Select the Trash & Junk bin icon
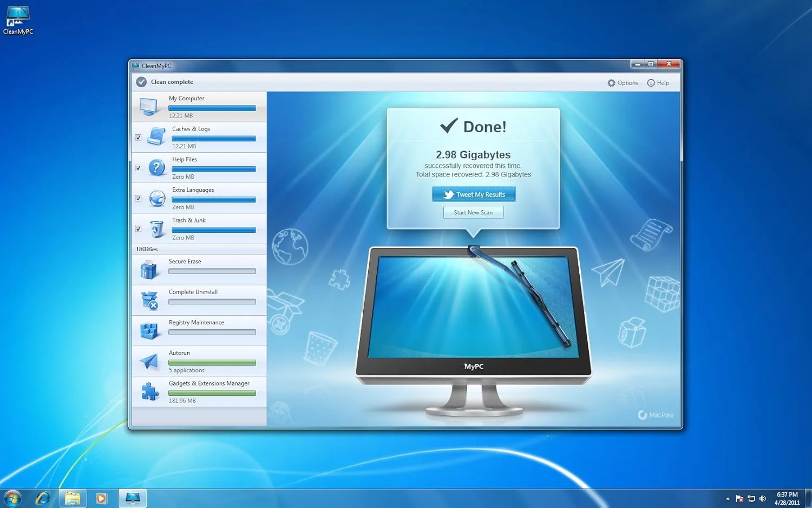Viewport: 812px width, 508px height. (157, 229)
